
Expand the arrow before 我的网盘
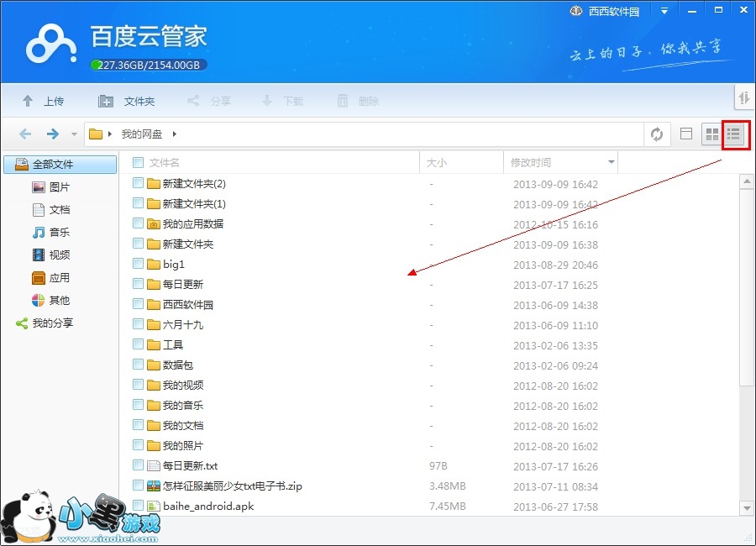(110, 134)
